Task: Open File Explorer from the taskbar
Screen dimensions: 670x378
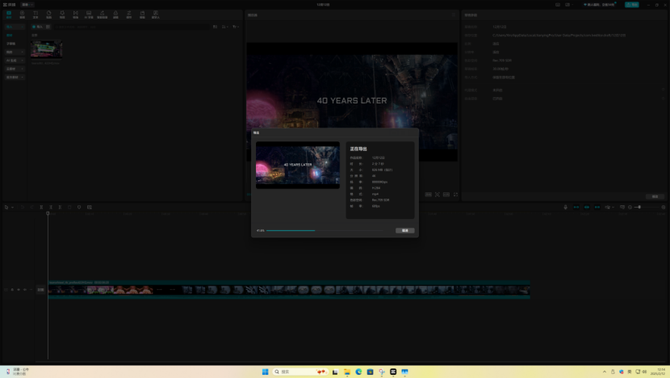Action: [347, 372]
